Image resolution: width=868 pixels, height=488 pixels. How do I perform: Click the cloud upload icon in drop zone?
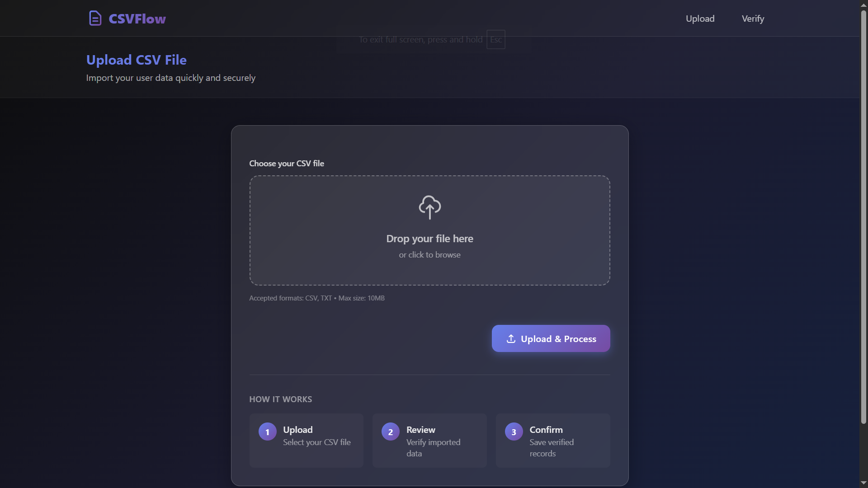429,207
